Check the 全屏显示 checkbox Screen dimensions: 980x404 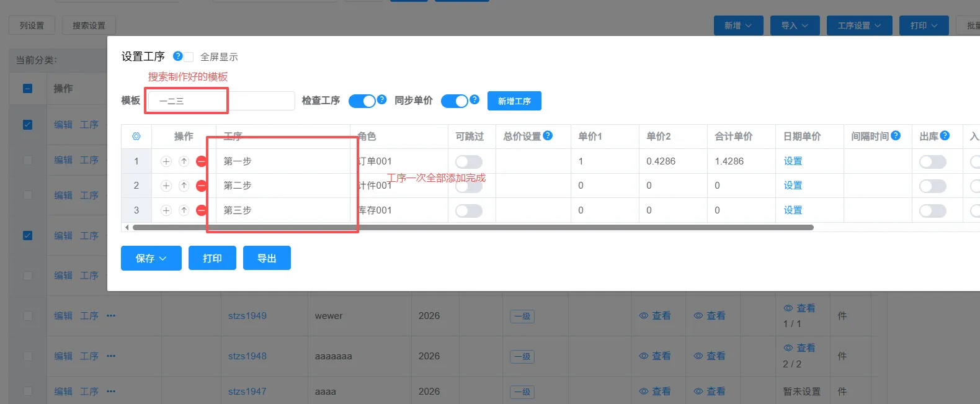(189, 57)
